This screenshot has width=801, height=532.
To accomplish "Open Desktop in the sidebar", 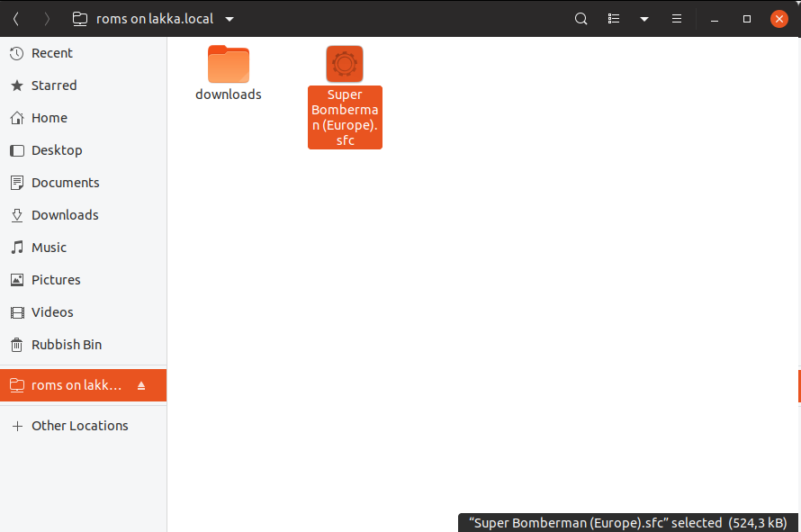I will tap(84, 150).
